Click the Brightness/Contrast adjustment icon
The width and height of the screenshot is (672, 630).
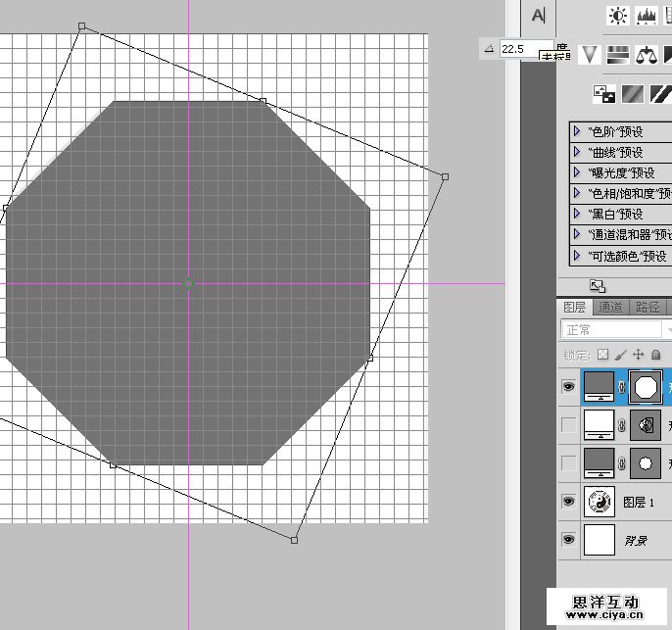pyautogui.click(x=618, y=16)
